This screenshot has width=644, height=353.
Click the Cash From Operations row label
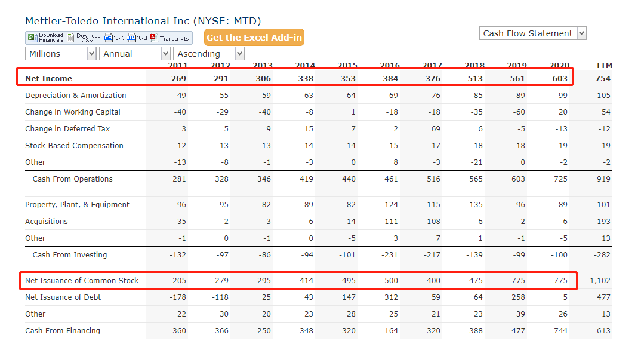[x=72, y=179]
